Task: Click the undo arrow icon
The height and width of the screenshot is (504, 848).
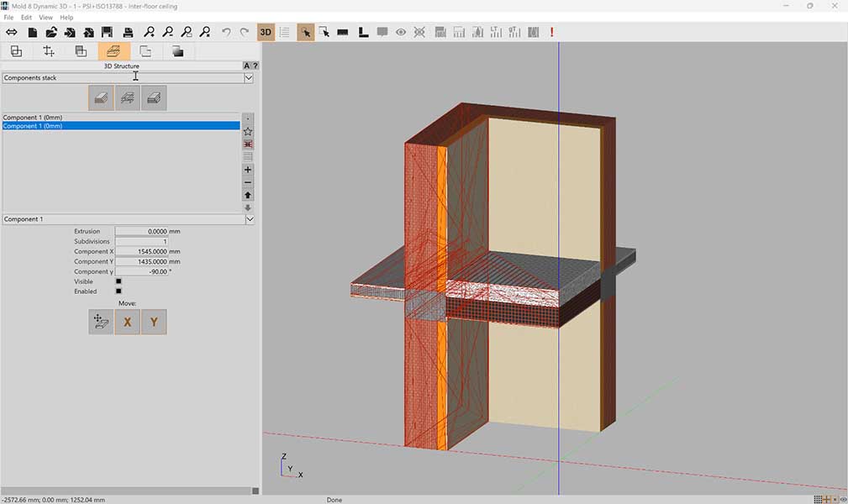Action: 226,33
